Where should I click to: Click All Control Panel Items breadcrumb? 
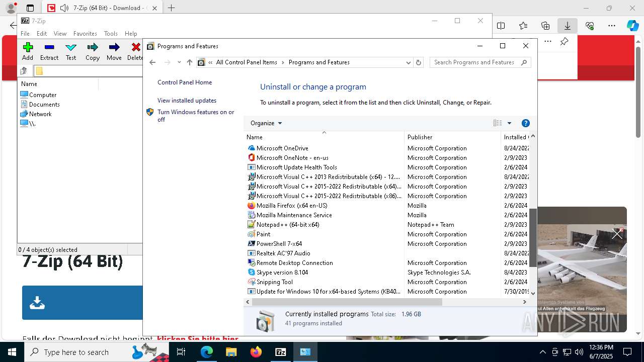point(247,62)
